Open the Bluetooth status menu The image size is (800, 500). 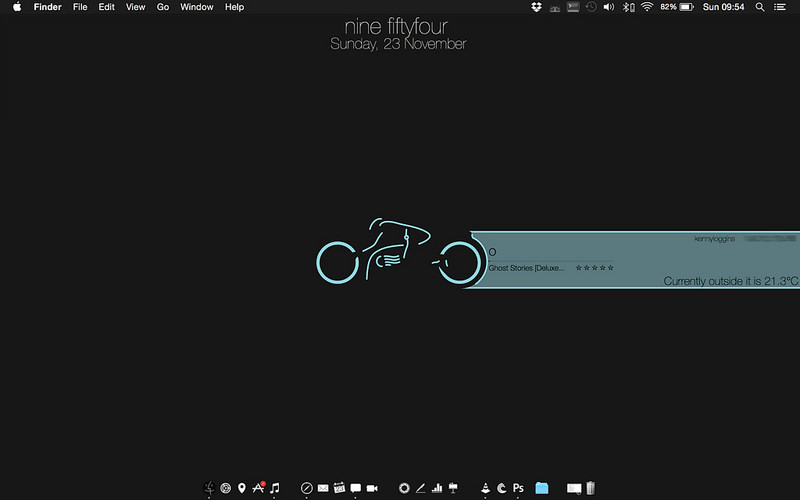628,7
